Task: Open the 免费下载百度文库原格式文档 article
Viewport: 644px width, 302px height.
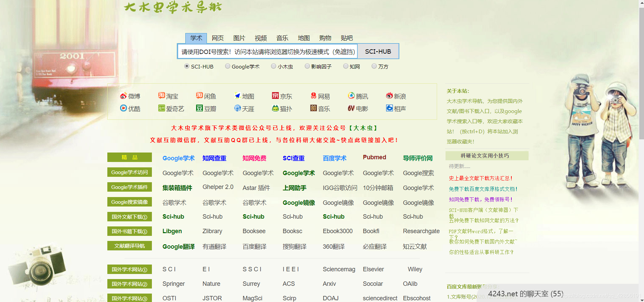Action: (x=483, y=189)
